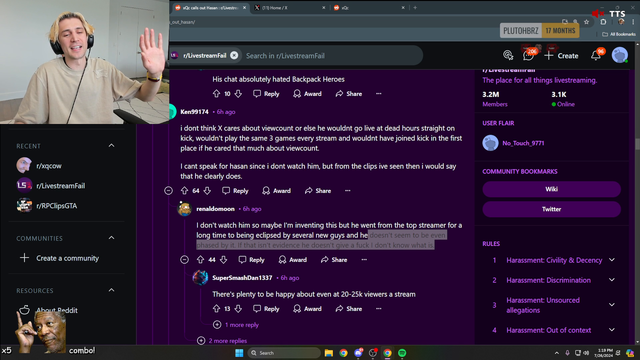The image size is (640, 360).
Task: Downvote the renaldomoon comment
Action: point(223,260)
